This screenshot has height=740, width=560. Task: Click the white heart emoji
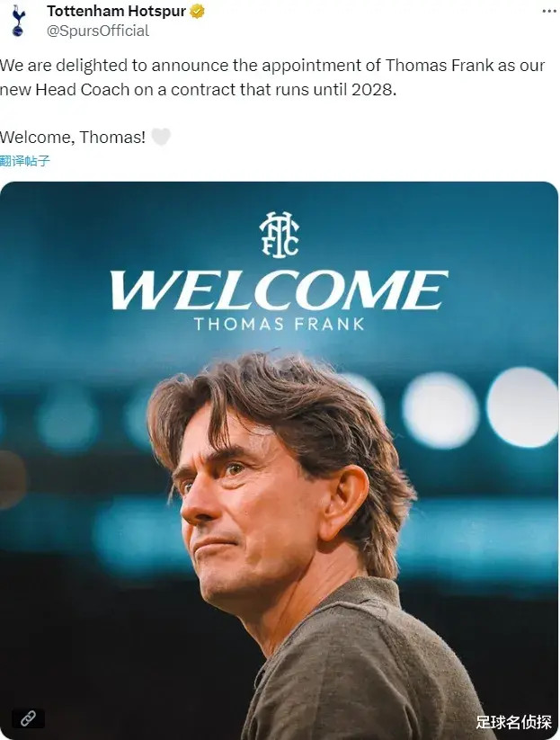coord(160,138)
